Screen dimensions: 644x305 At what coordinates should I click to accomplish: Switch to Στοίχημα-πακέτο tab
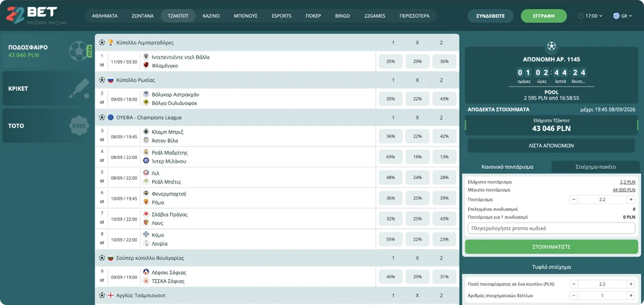[596, 167]
